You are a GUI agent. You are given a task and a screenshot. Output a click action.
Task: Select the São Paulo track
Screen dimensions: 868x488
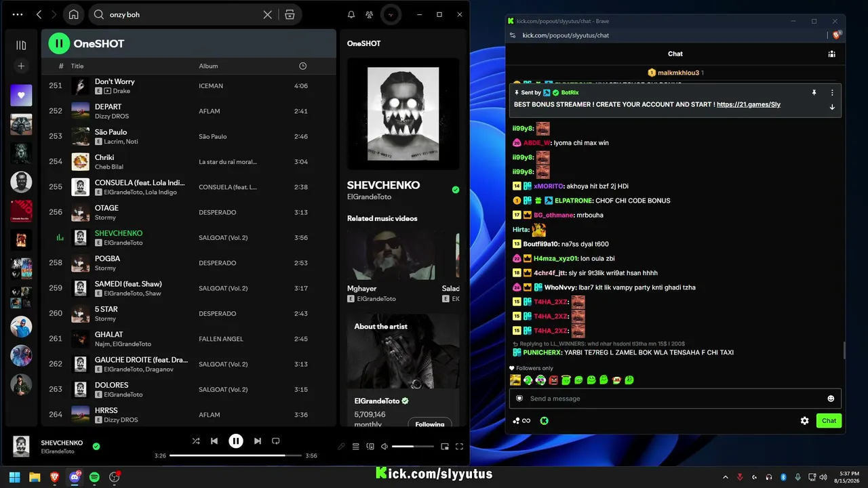[111, 132]
